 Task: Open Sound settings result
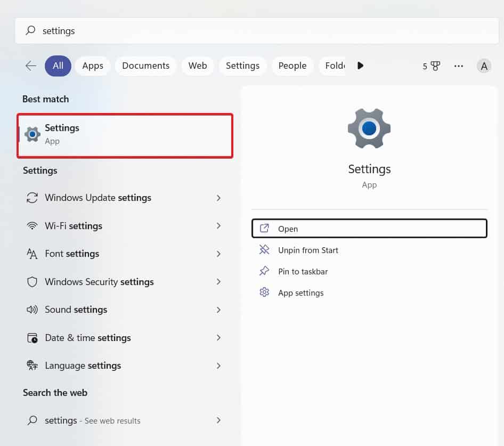pos(124,310)
